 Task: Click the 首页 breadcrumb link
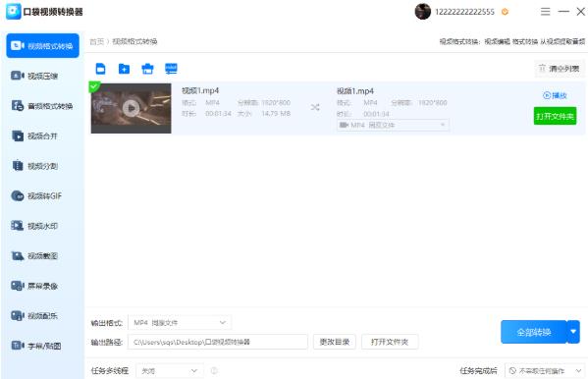click(x=97, y=41)
